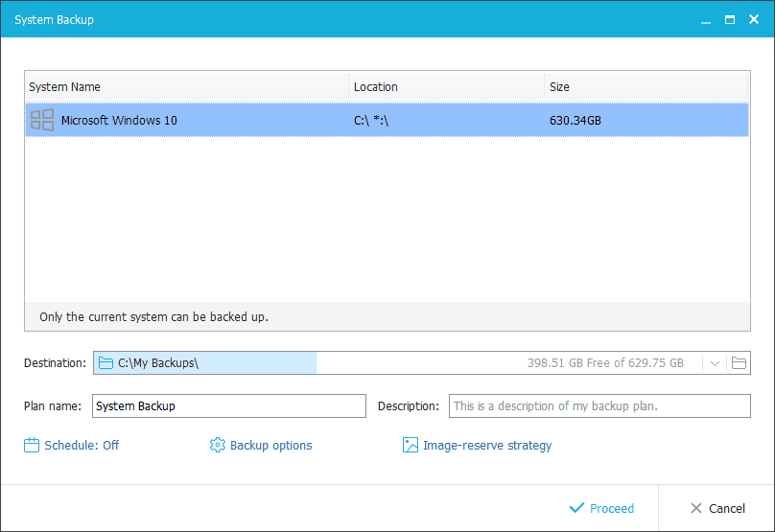Click the folder icon inside the Destination path

pyautogui.click(x=106, y=363)
